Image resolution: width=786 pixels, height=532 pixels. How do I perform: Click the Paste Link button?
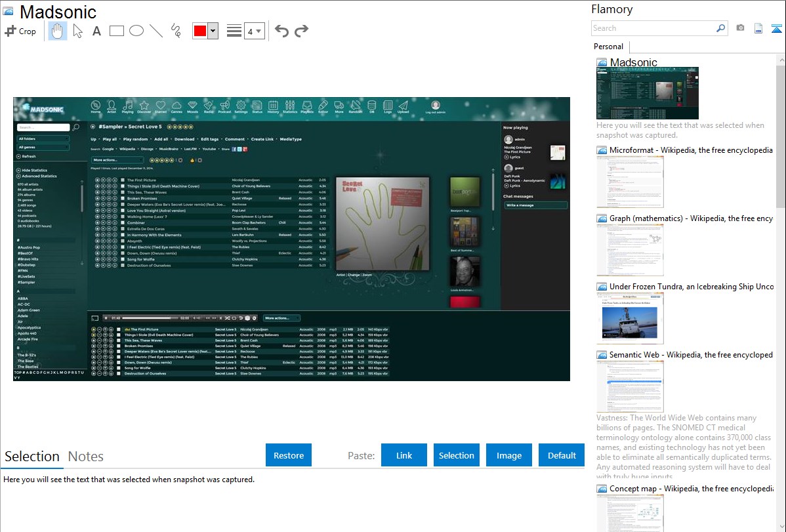pyautogui.click(x=404, y=455)
